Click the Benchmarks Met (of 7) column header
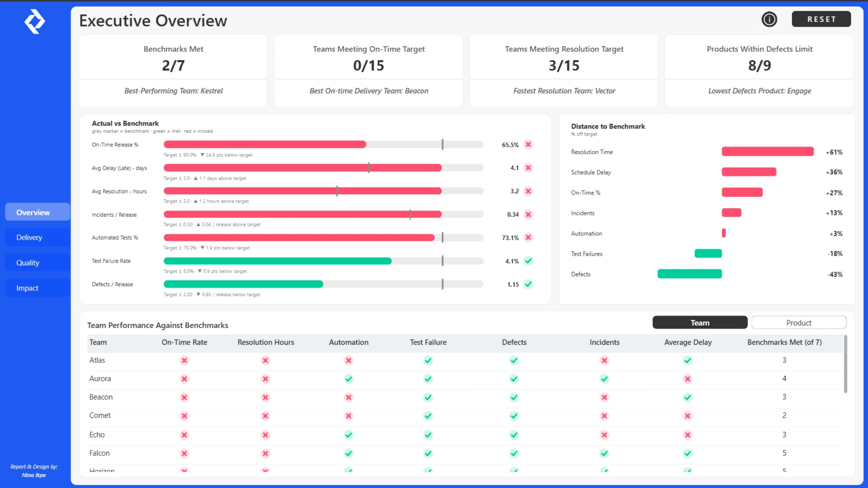This screenshot has height=488, width=868. [x=784, y=343]
